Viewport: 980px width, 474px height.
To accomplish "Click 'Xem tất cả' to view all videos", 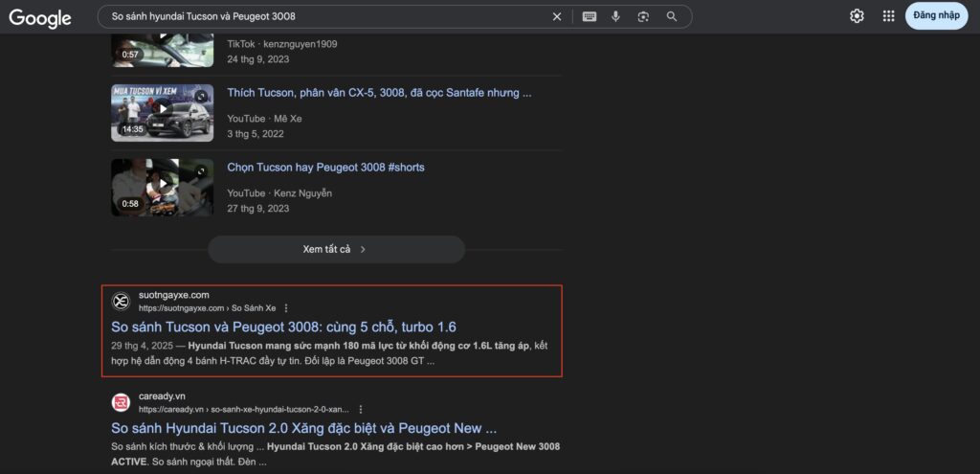I will [336, 249].
